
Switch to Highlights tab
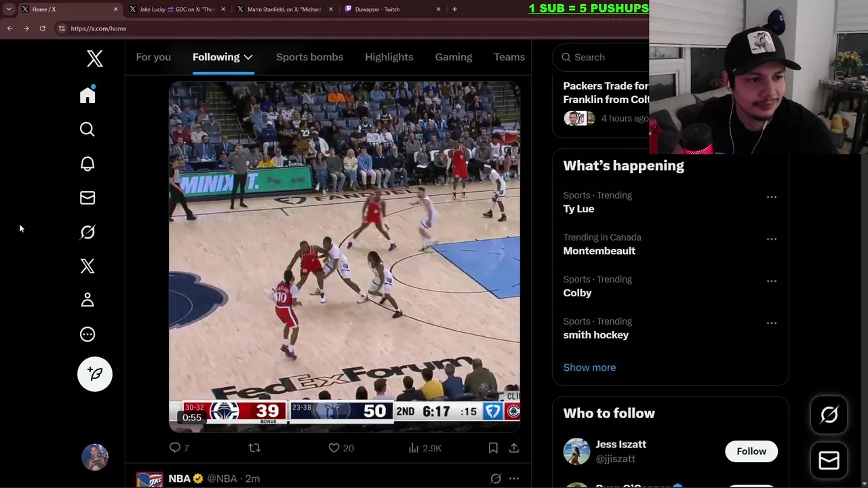389,57
